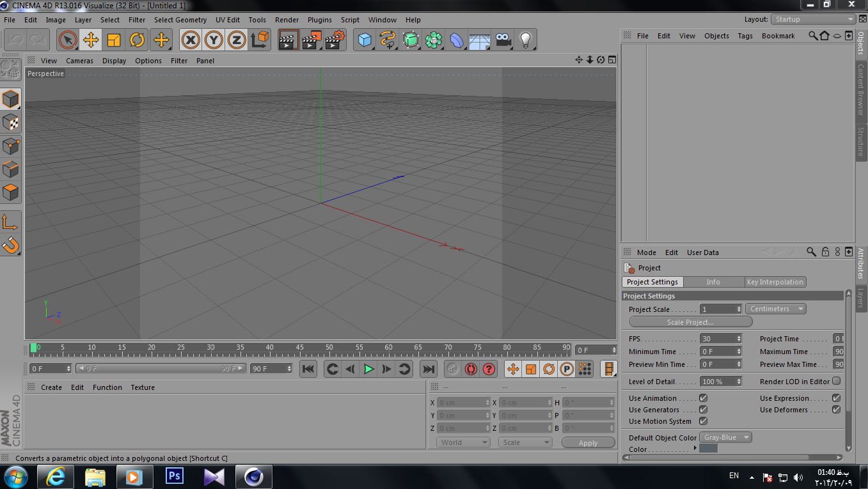This screenshot has width=868, height=489.
Task: Toggle Snap with magnet icon
Action: click(10, 245)
